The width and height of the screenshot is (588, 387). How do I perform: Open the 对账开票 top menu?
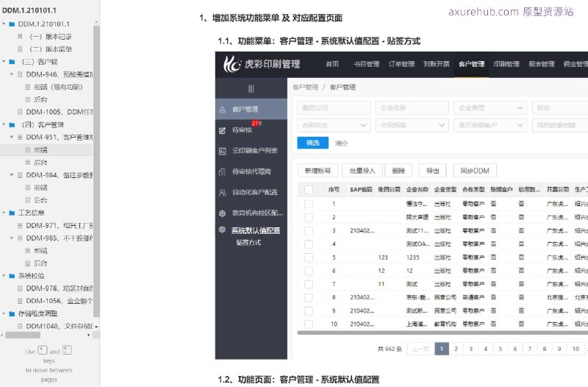(437, 64)
